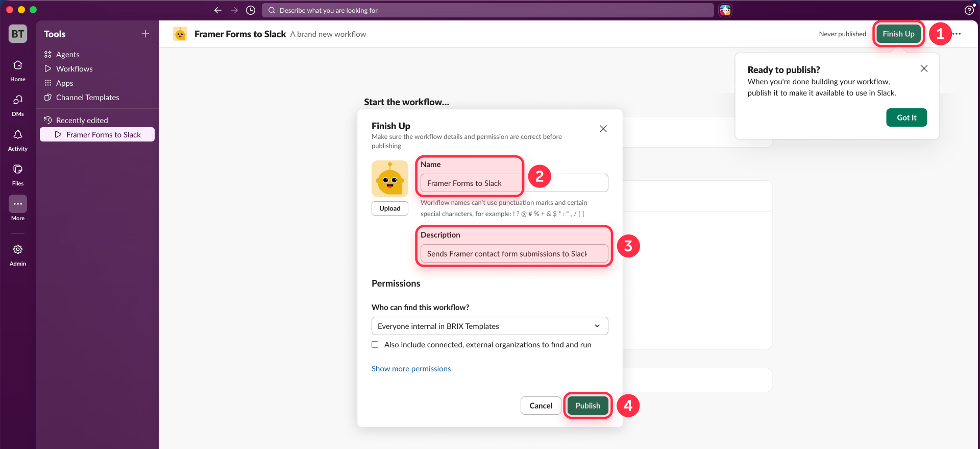
Task: Open help question mark icon
Action: tap(969, 10)
